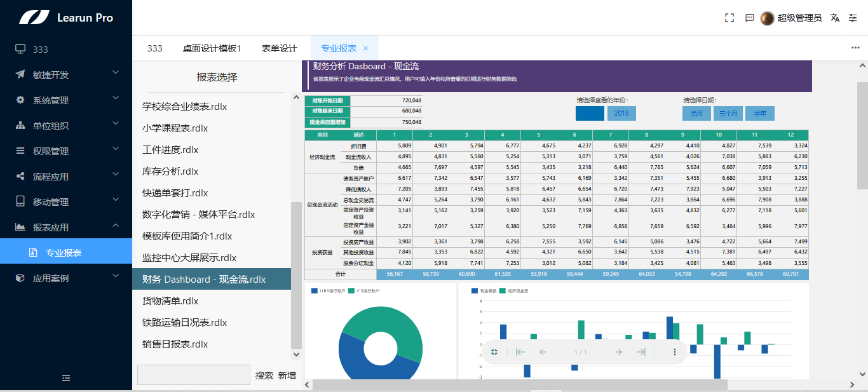Go to previous page in report toolbar
The height and width of the screenshot is (392, 868).
543,352
